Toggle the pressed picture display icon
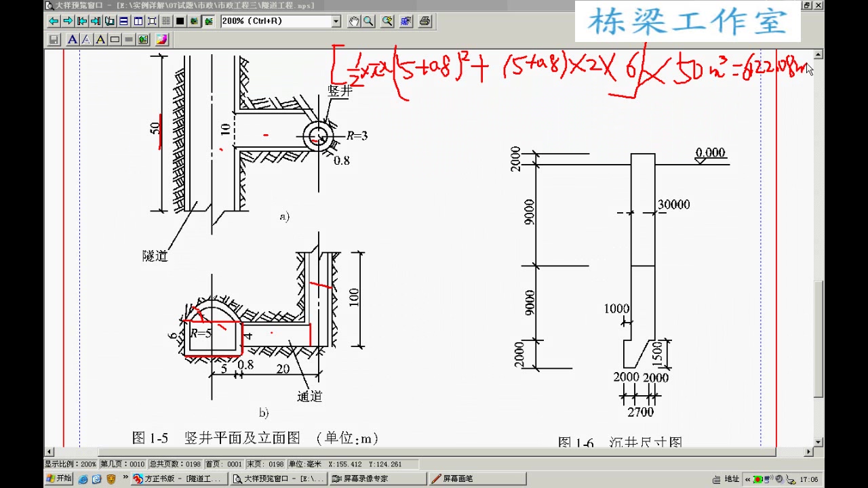 208,21
